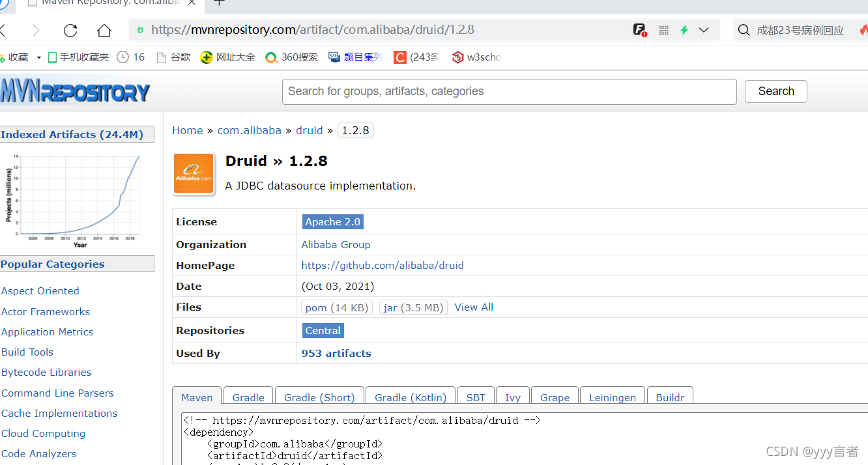Screen dimensions: 868x465
Task: Click inside the Maven dependency code box
Action: [x=525, y=438]
